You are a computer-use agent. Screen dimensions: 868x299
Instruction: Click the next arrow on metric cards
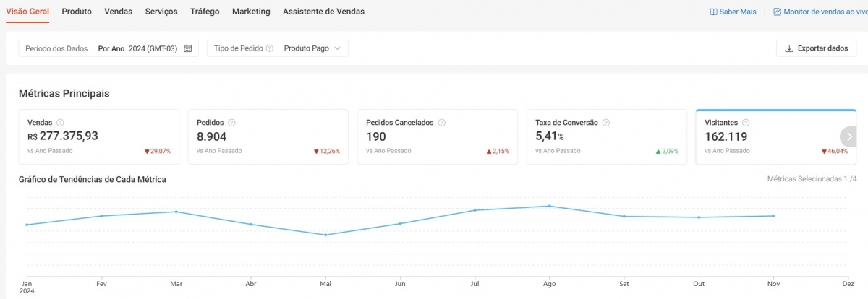847,136
